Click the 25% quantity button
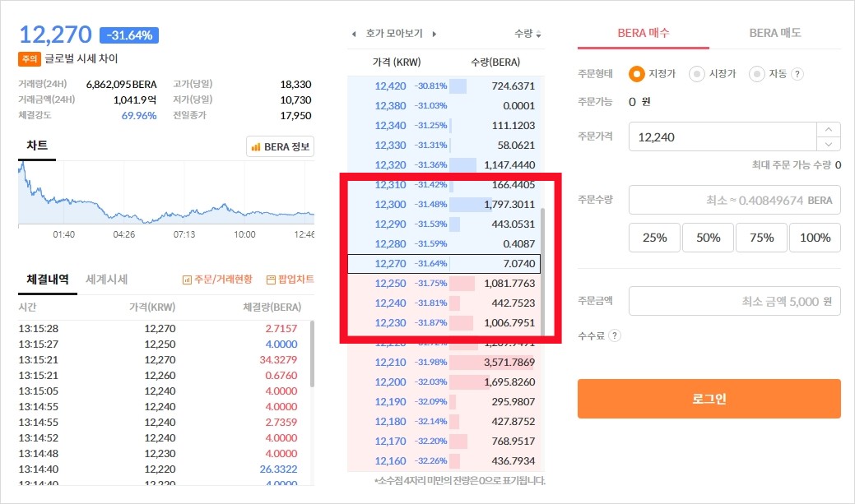 click(x=654, y=238)
